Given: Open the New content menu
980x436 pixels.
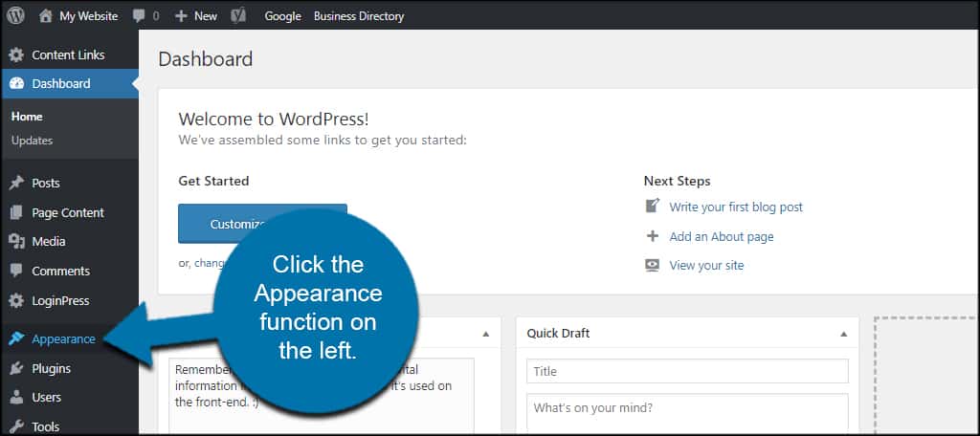Looking at the screenshot, I should pos(206,16).
